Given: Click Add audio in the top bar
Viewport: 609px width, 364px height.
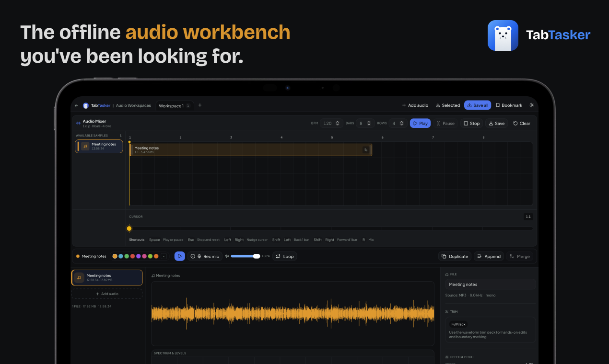Looking at the screenshot, I should click(x=415, y=105).
